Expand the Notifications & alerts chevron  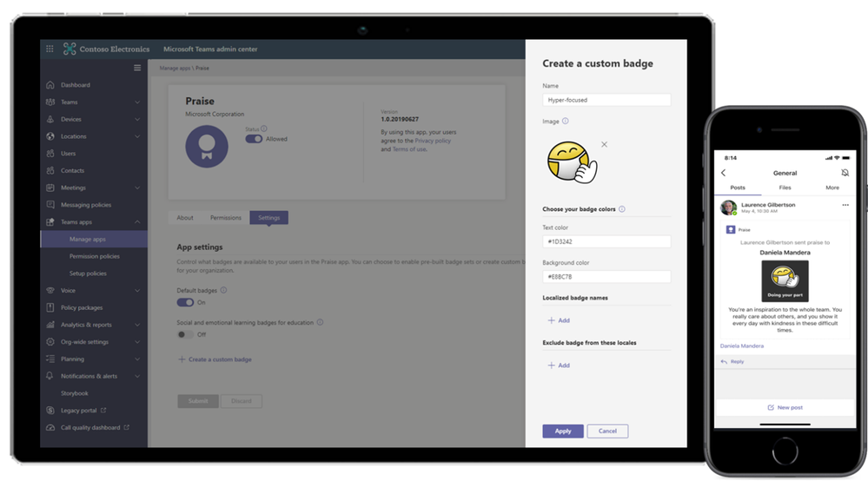pos(137,376)
